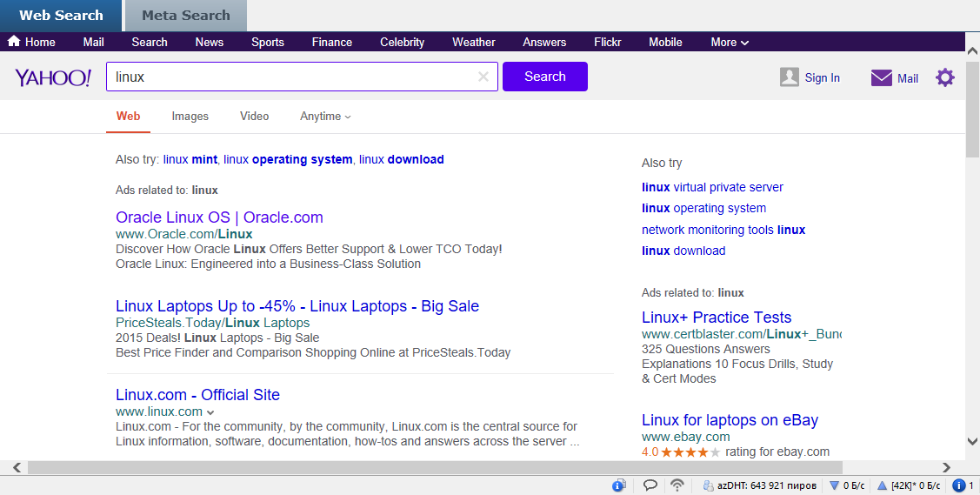Click the Home house icon in navbar
Screen dimensions: 980x495
pos(14,42)
